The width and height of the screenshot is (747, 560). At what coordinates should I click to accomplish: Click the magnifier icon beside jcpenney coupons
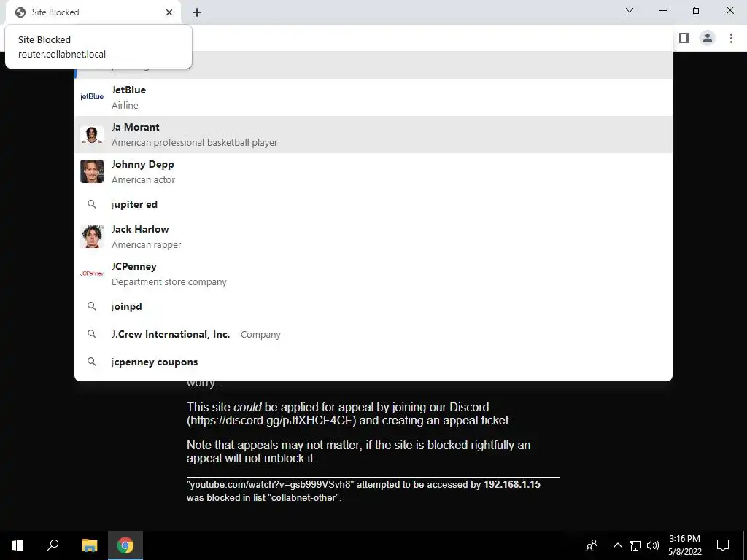tap(92, 362)
